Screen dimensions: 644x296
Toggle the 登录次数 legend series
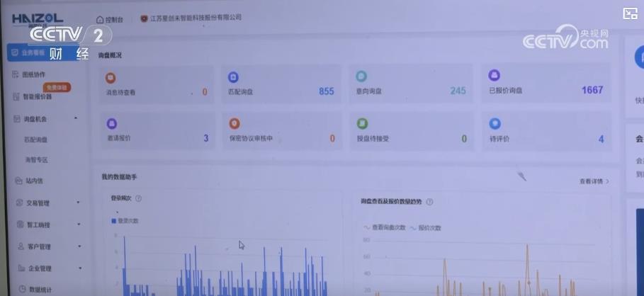125,221
